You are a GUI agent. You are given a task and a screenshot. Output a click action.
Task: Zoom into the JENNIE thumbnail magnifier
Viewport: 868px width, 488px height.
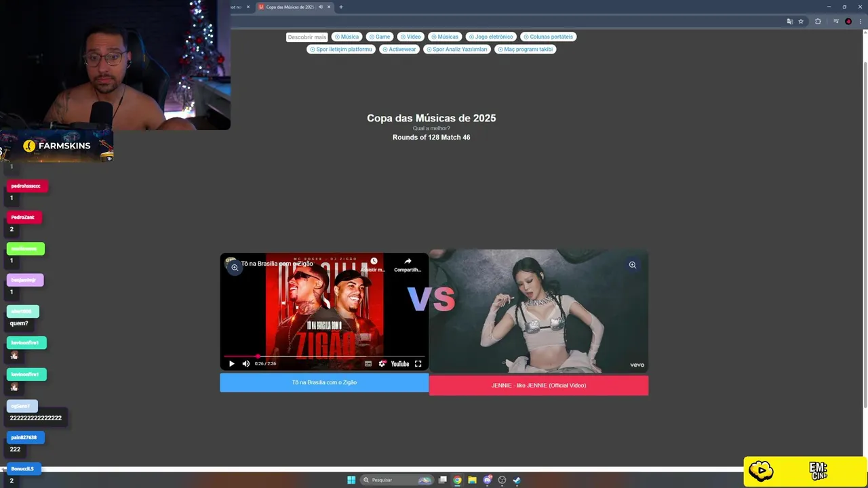[632, 265]
